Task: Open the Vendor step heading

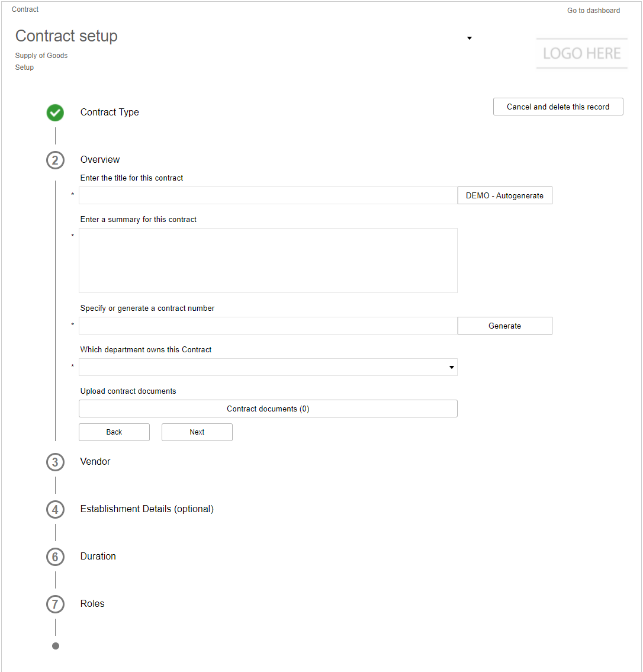Action: click(x=95, y=462)
